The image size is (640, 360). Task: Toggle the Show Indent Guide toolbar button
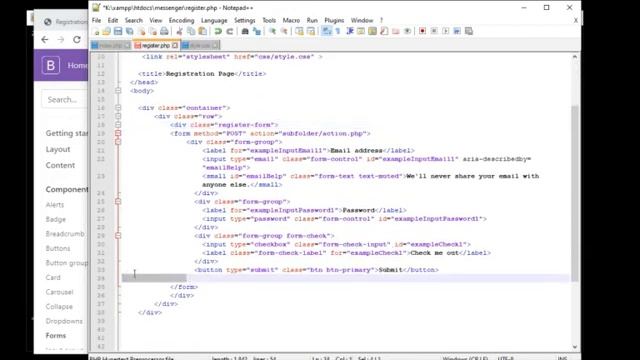point(349,31)
